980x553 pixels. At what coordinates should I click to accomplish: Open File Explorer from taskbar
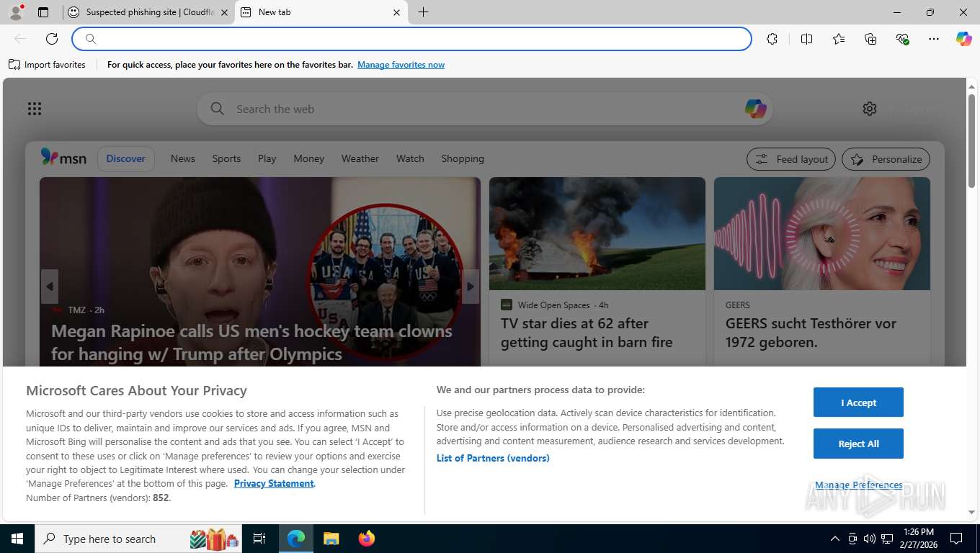tap(331, 539)
